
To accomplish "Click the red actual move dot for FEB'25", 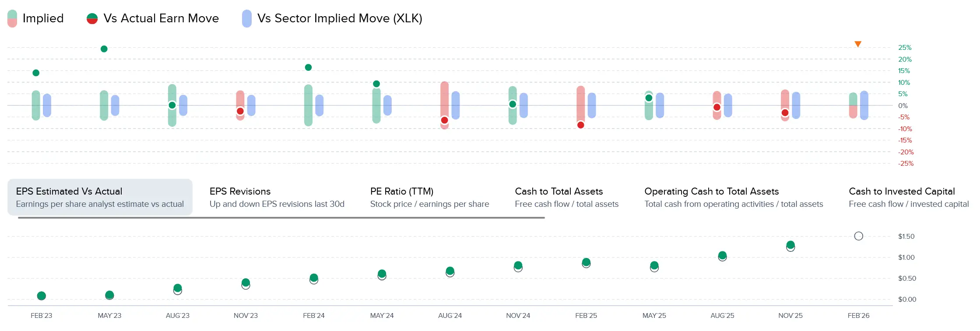I will [x=581, y=125].
